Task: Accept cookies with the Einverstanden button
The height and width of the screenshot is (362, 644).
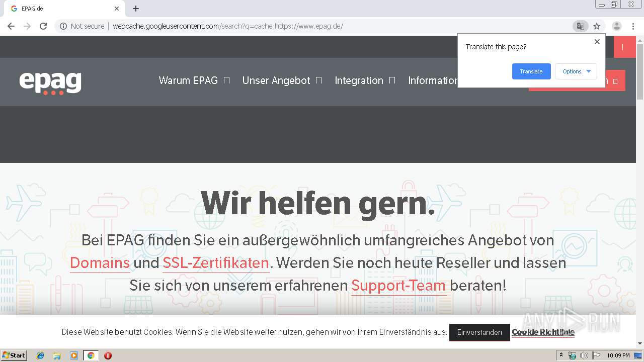Action: click(x=479, y=332)
